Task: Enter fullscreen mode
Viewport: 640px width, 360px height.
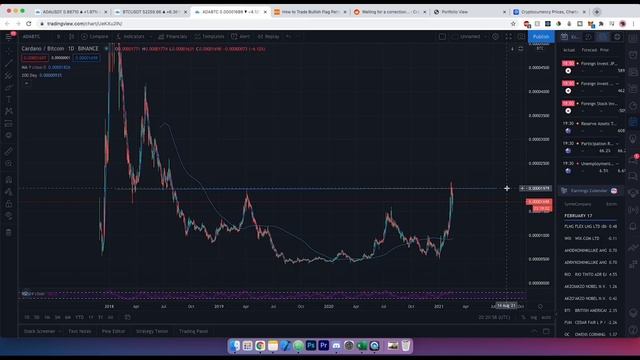Action: tap(509, 37)
